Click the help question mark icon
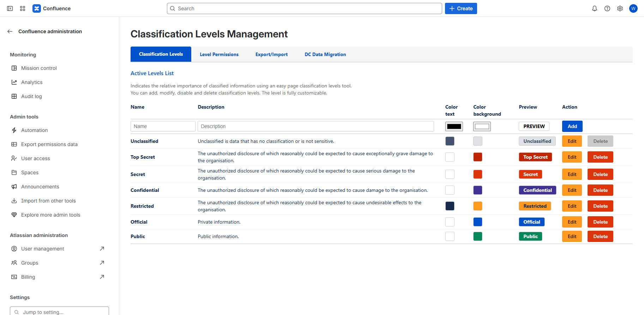The height and width of the screenshot is (315, 644). tap(607, 8)
